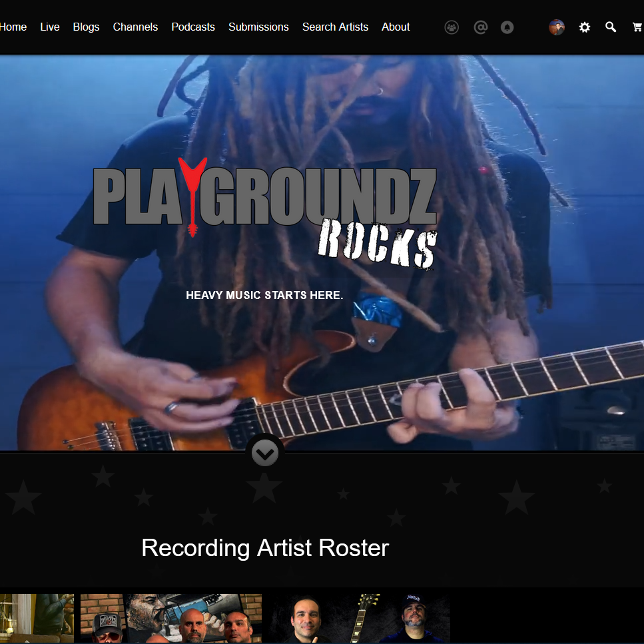Open the Home menu item
This screenshot has width=644, height=644.
[13, 27]
